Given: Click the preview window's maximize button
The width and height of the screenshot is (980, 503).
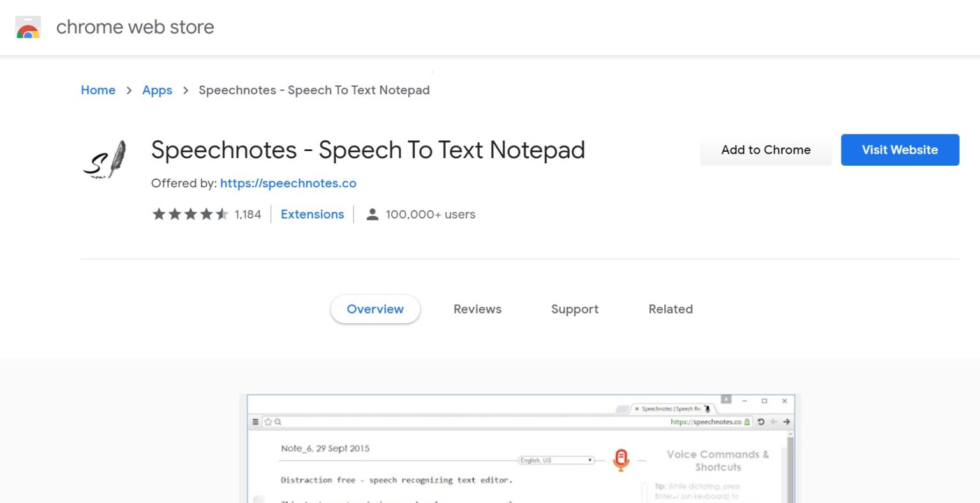Looking at the screenshot, I should coord(764,401).
